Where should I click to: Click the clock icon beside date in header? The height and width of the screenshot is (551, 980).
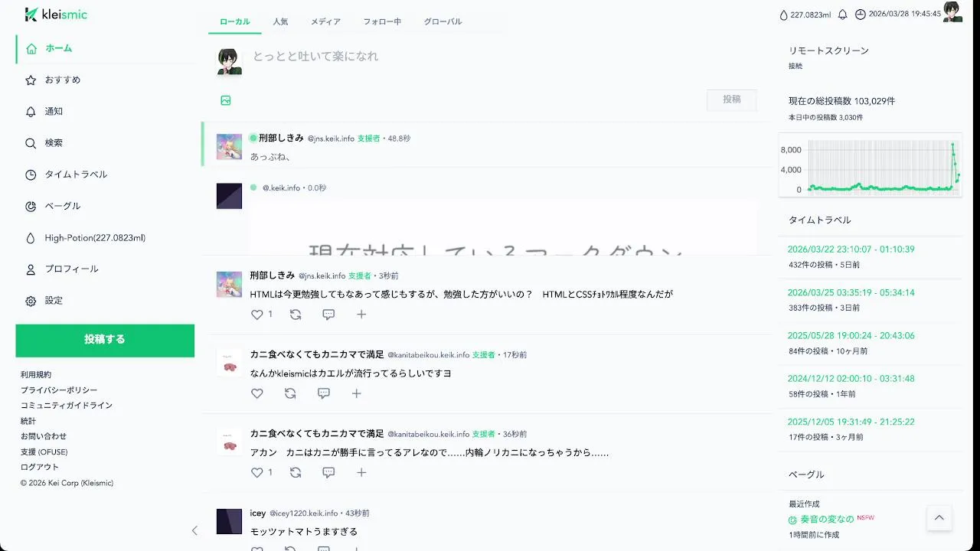[x=861, y=15]
